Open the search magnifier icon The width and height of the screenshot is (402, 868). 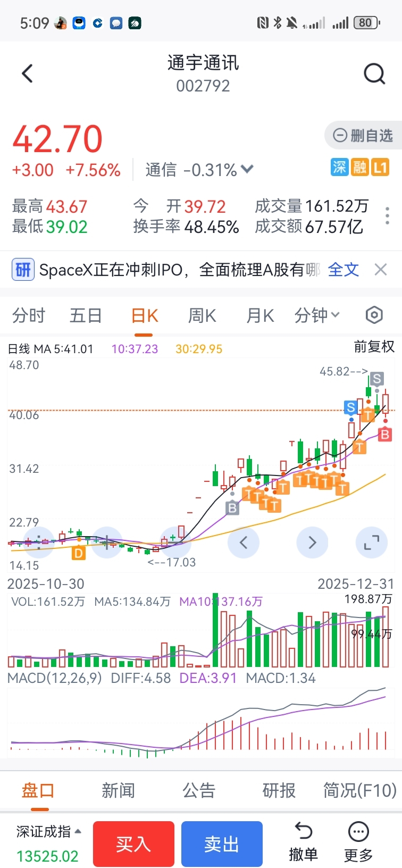(x=374, y=73)
